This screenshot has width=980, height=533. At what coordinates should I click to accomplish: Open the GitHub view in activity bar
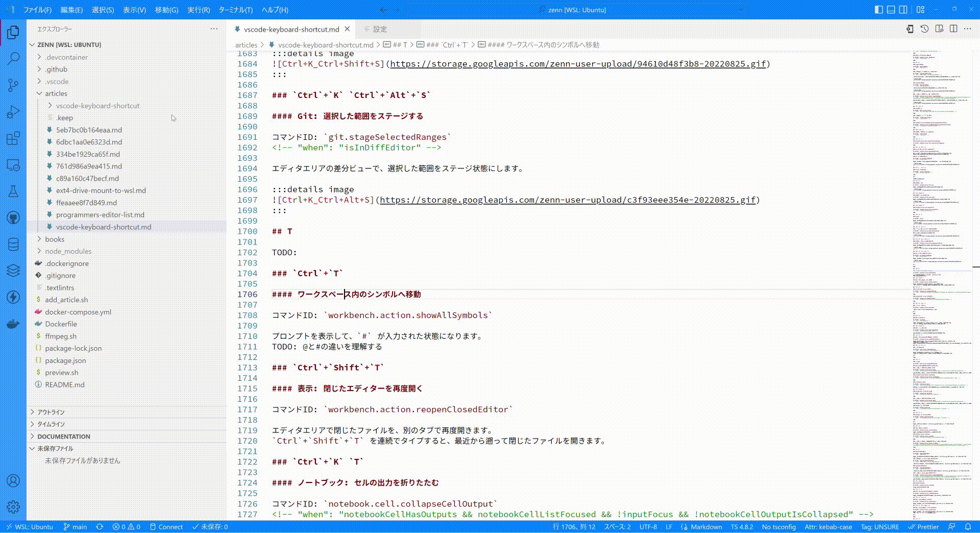pyautogui.click(x=13, y=218)
